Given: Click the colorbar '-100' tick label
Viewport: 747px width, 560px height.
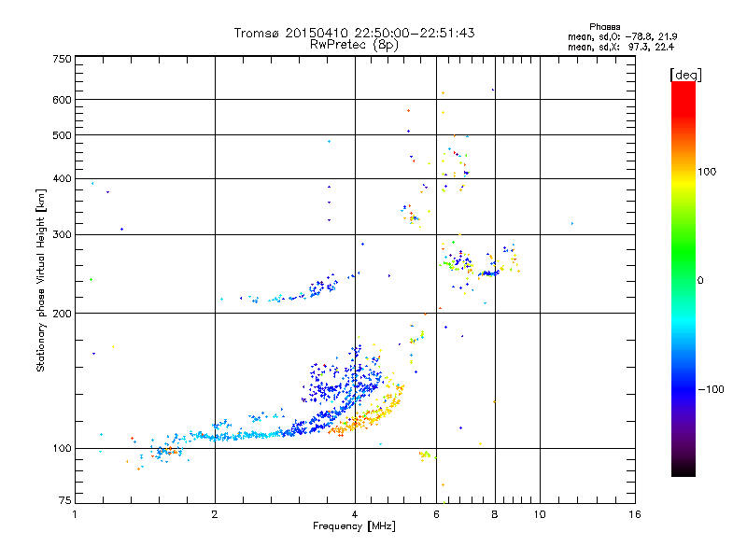Looking at the screenshot, I should click(x=712, y=389).
